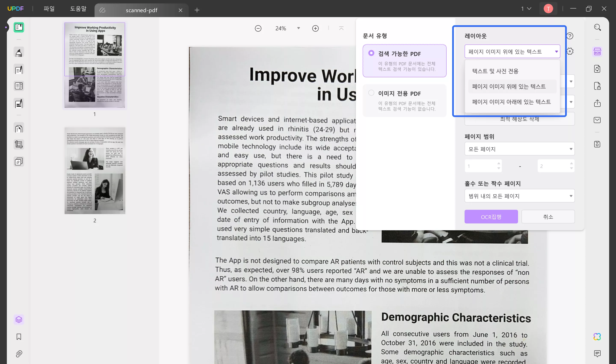
Task: Select the 이미지 전용 PDF radio option
Action: [371, 93]
